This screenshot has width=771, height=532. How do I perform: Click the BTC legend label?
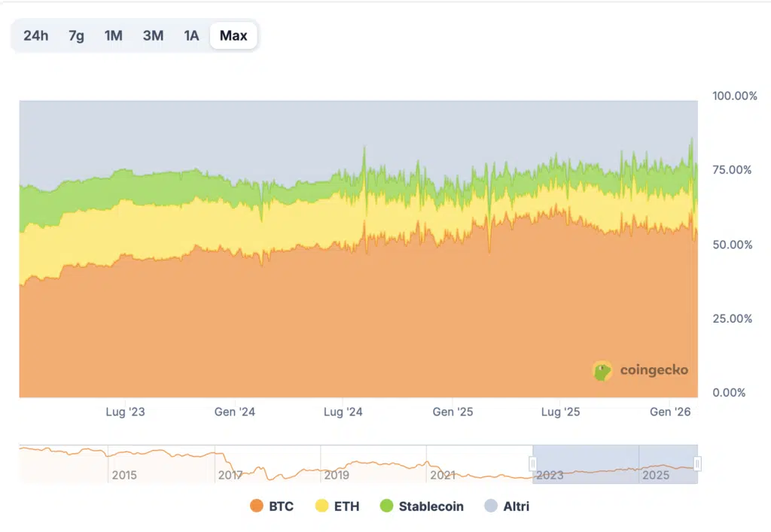point(281,506)
